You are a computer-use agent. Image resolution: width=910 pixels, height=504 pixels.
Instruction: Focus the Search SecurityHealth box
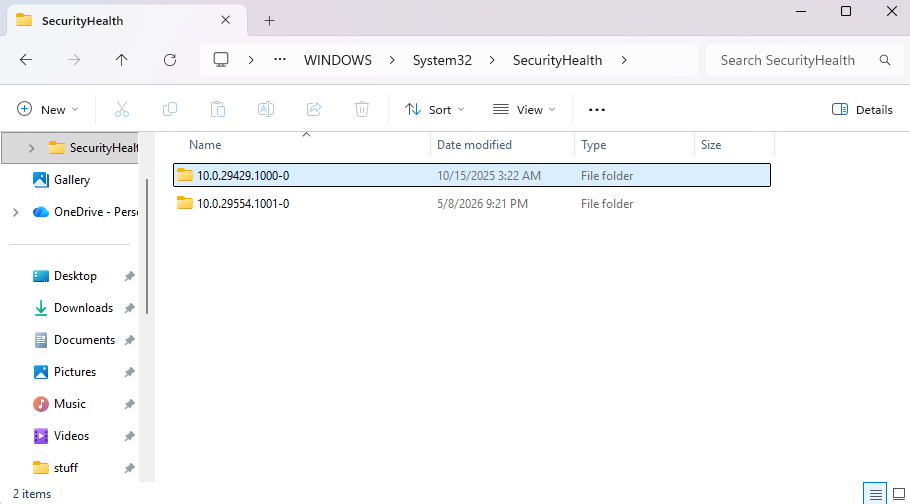click(803, 60)
